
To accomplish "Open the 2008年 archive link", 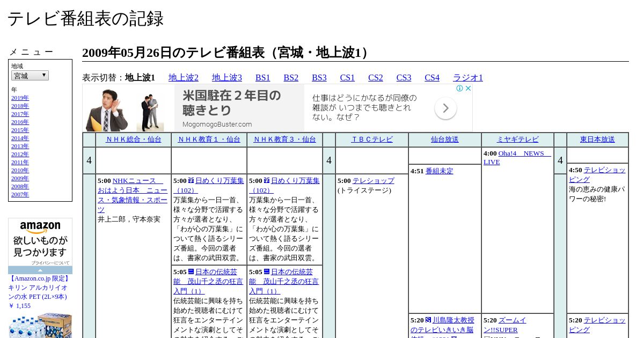I will 20,186.
